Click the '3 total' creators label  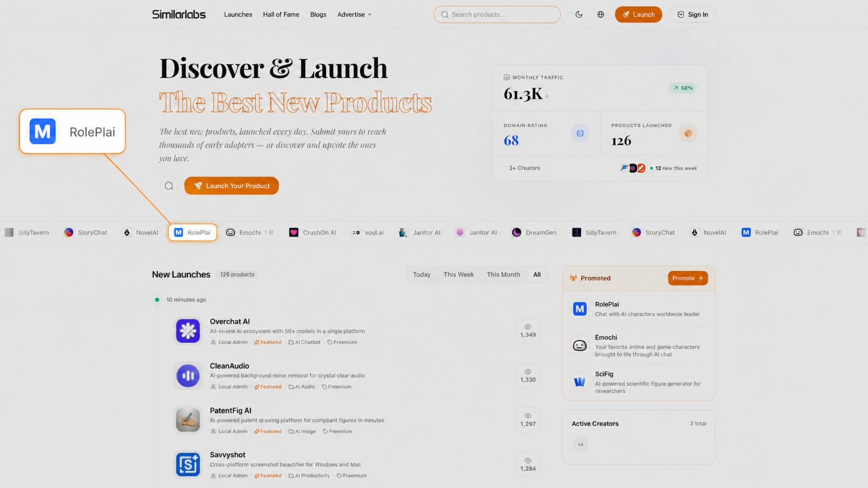[698, 424]
